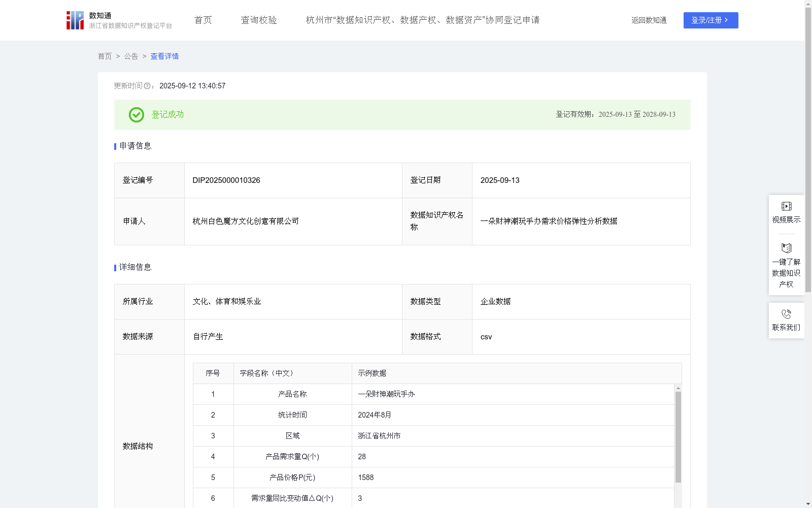The width and height of the screenshot is (812, 508).
Task: Click the 序号 column header
Action: point(213,373)
